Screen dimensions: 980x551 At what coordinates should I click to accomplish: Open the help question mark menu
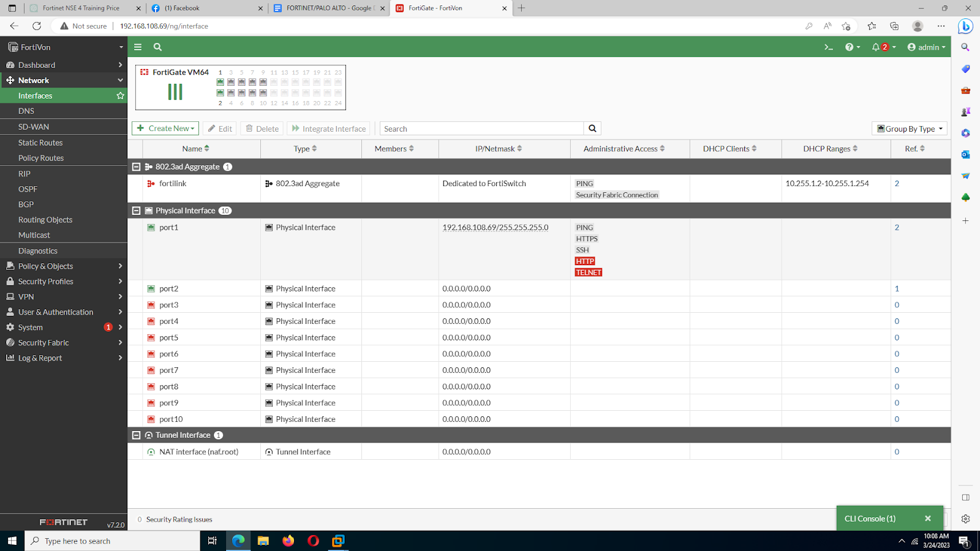coord(853,47)
